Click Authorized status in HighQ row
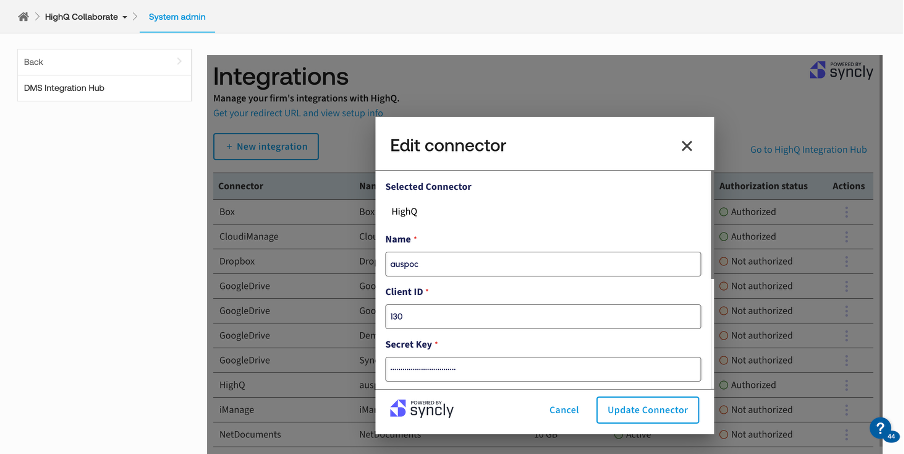The width and height of the screenshot is (904, 454). coord(748,385)
